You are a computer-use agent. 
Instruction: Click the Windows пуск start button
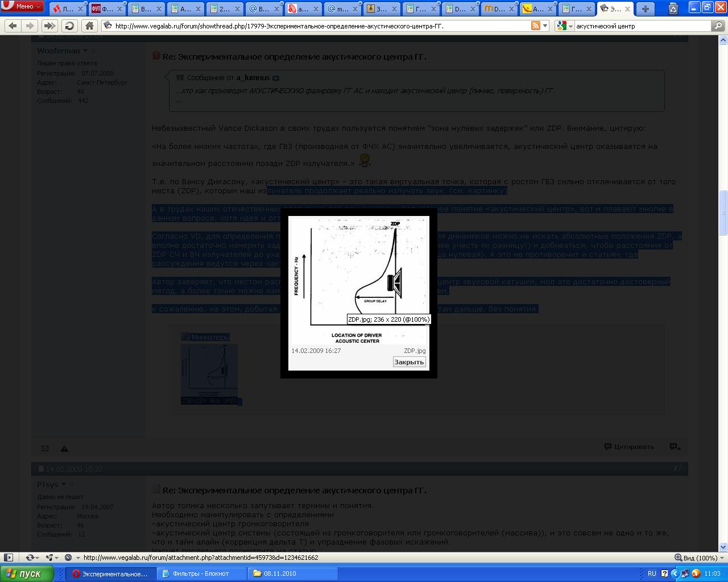27,573
